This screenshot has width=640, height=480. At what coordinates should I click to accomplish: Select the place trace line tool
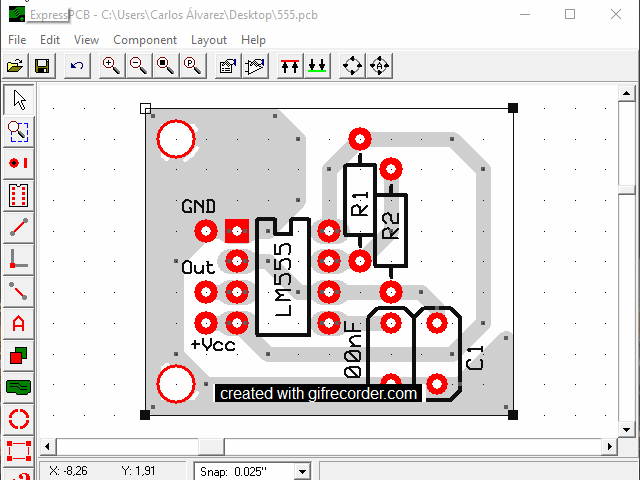click(19, 227)
